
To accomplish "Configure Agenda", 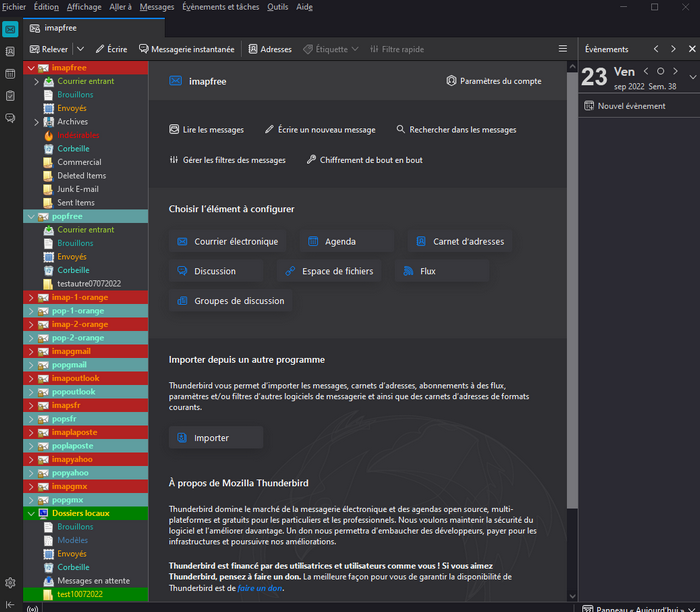I will (x=346, y=241).
